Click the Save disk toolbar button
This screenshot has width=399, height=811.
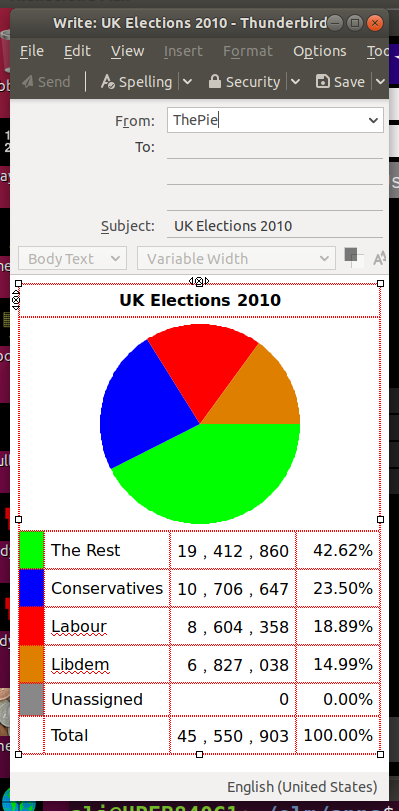point(341,82)
